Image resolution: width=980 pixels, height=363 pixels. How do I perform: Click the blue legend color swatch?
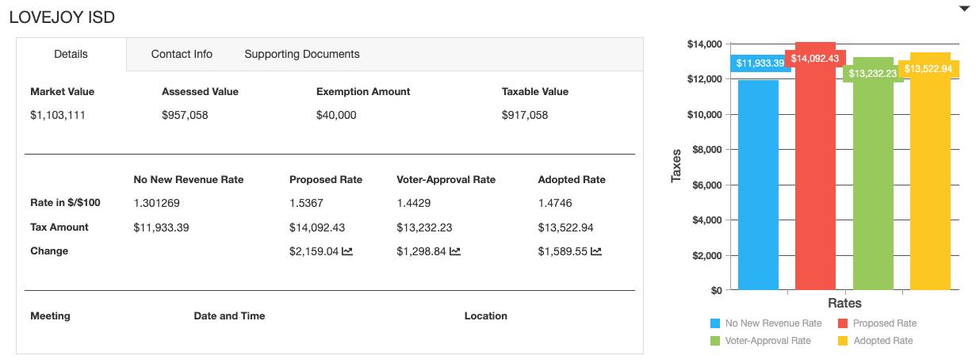point(715,323)
